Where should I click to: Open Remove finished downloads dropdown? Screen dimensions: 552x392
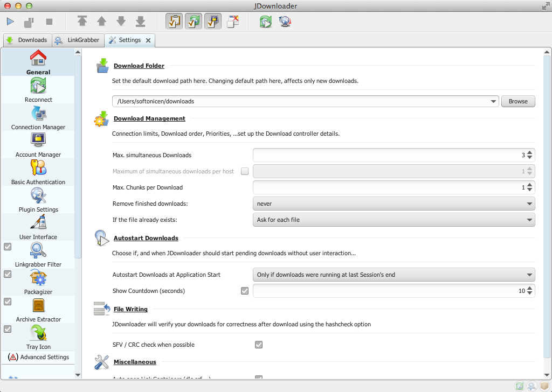point(394,204)
